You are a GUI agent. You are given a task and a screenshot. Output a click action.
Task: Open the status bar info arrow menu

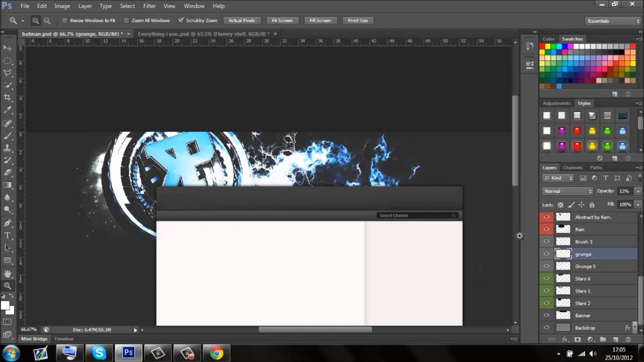click(x=135, y=330)
